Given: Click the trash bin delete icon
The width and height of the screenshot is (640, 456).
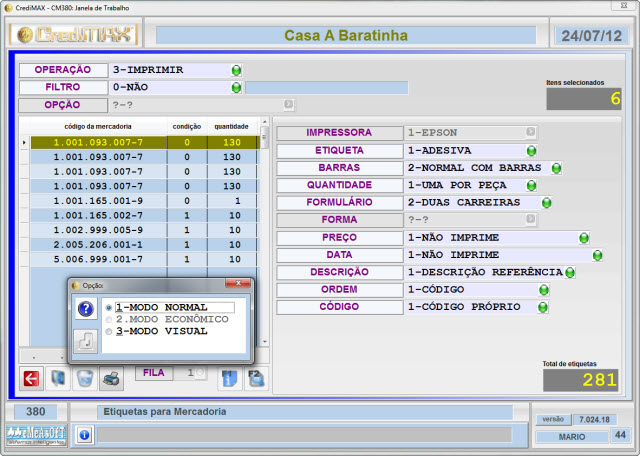Looking at the screenshot, I should 85,378.
